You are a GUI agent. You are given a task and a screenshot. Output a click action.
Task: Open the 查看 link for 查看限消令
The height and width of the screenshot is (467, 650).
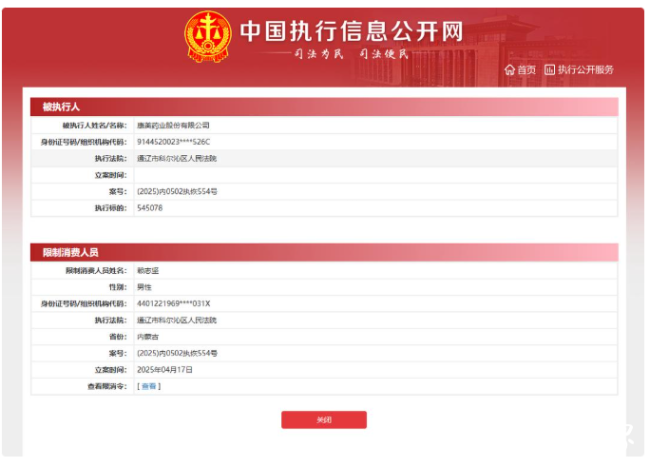point(148,385)
